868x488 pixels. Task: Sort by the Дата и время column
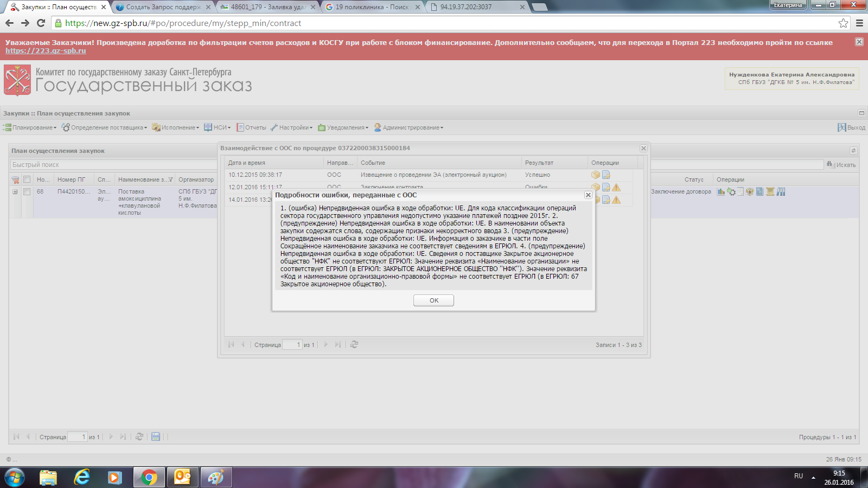275,163
